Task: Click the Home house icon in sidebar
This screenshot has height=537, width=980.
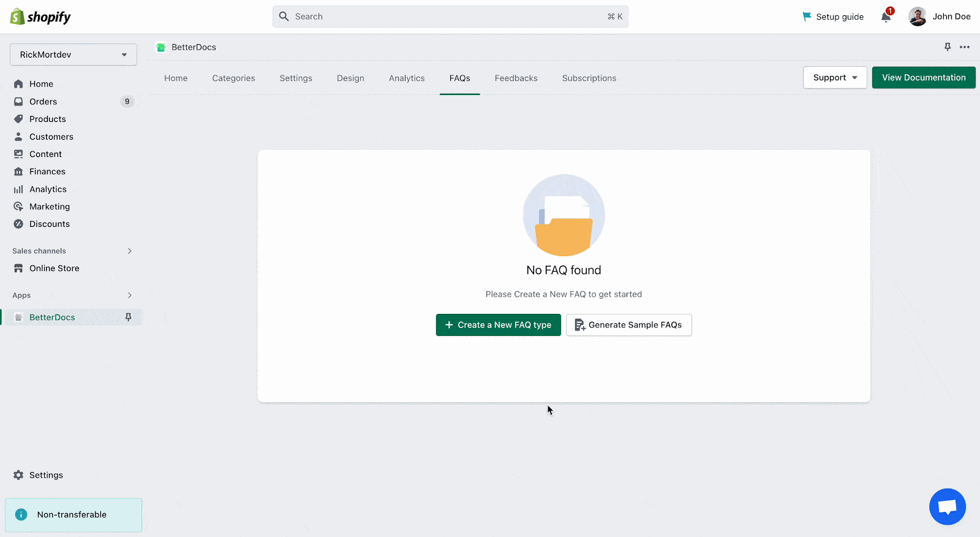Action: pos(18,84)
